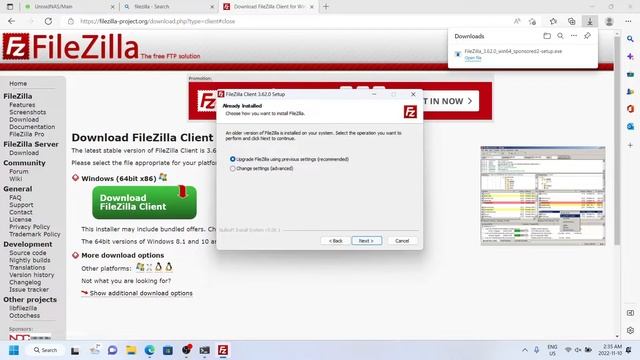The height and width of the screenshot is (360, 640).
Task: Open more options in Downloads panel
Action: (574, 36)
